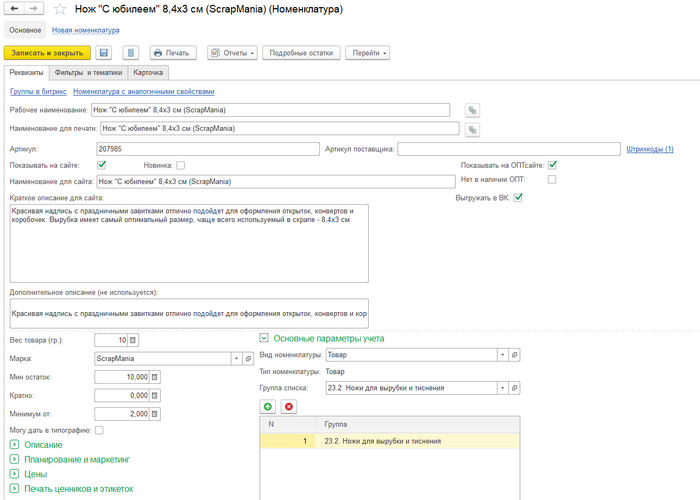
Task: Disable the Выгружать в ВК checkbox
Action: 518,197
